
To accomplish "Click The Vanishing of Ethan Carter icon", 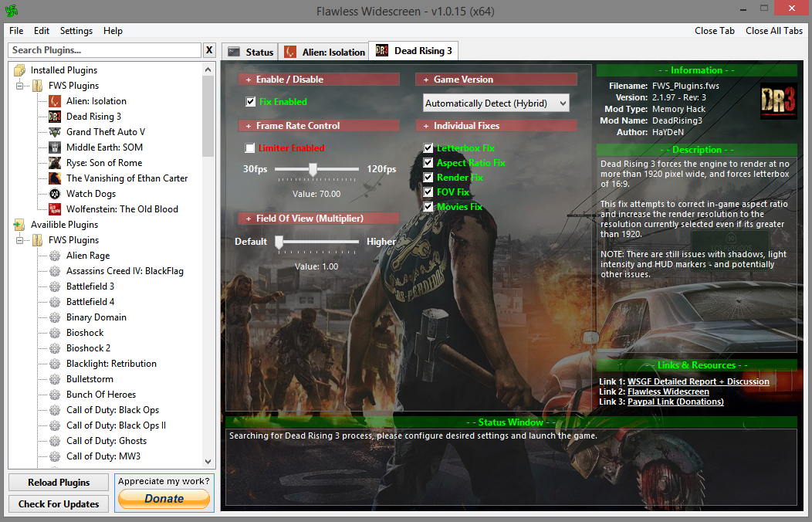I will (55, 178).
